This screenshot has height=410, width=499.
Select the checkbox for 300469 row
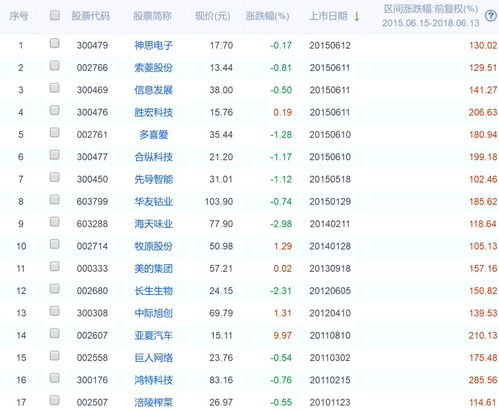[x=55, y=88]
